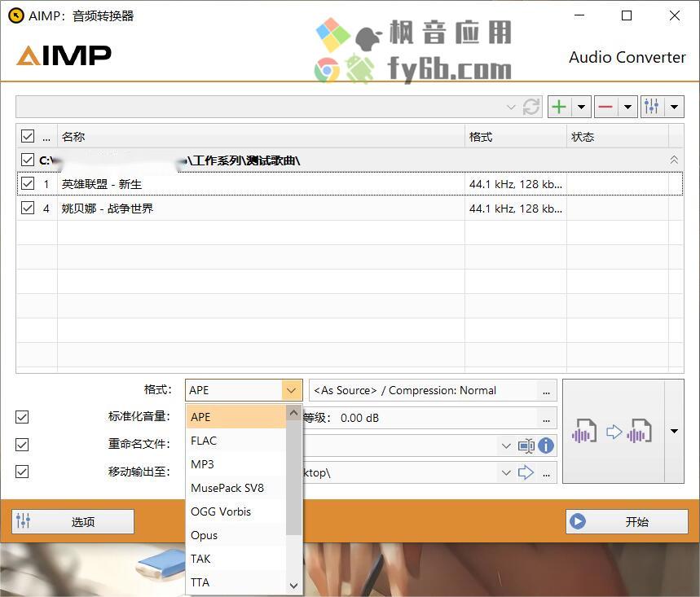700x597 pixels.
Task: Expand the rename file template dropdown
Action: point(506,446)
